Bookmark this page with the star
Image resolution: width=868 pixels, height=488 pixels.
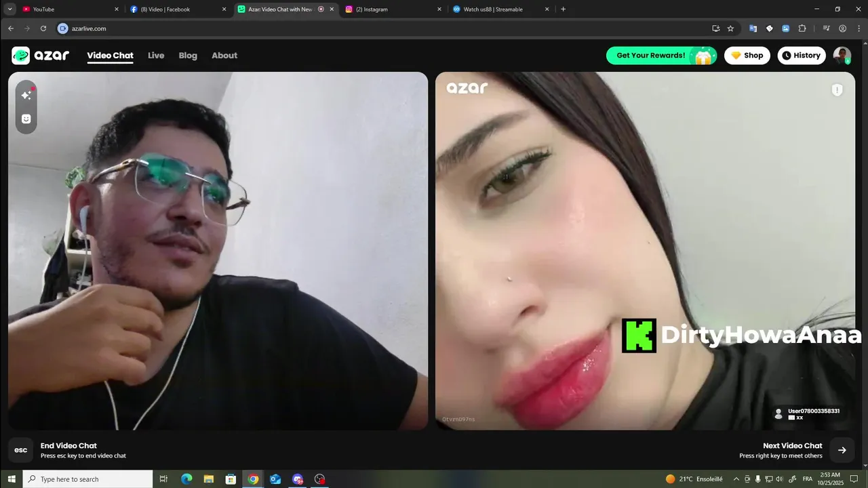[x=730, y=28]
